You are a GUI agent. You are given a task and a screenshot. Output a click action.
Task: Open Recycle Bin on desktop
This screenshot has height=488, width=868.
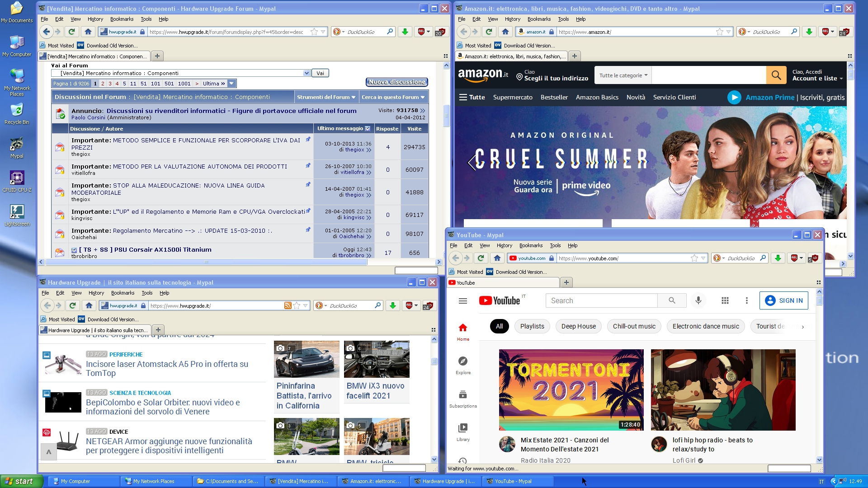17,114
